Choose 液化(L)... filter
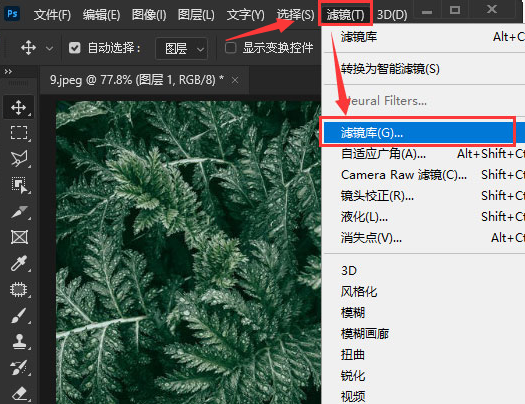 click(423, 217)
